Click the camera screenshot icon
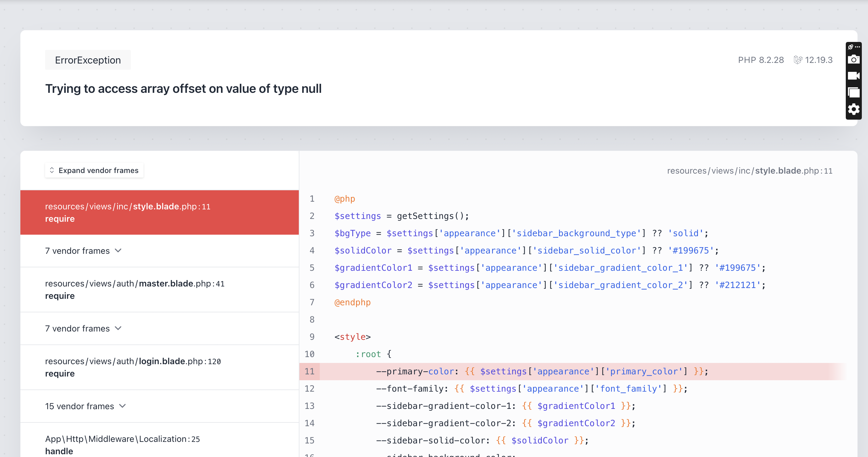 853,60
